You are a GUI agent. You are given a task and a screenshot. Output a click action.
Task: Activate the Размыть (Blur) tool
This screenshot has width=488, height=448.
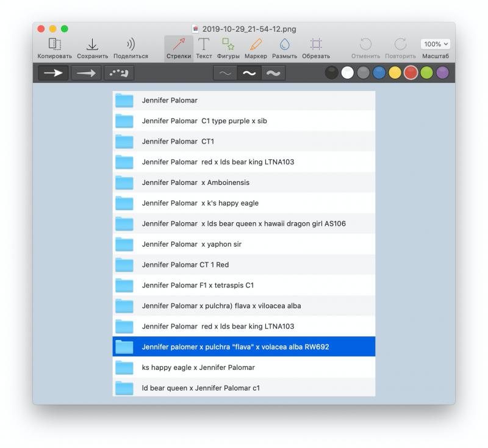click(x=284, y=45)
